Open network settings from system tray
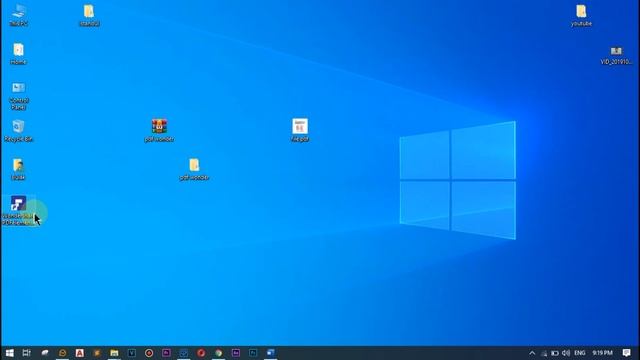This screenshot has width=640, height=360. (x=544, y=353)
